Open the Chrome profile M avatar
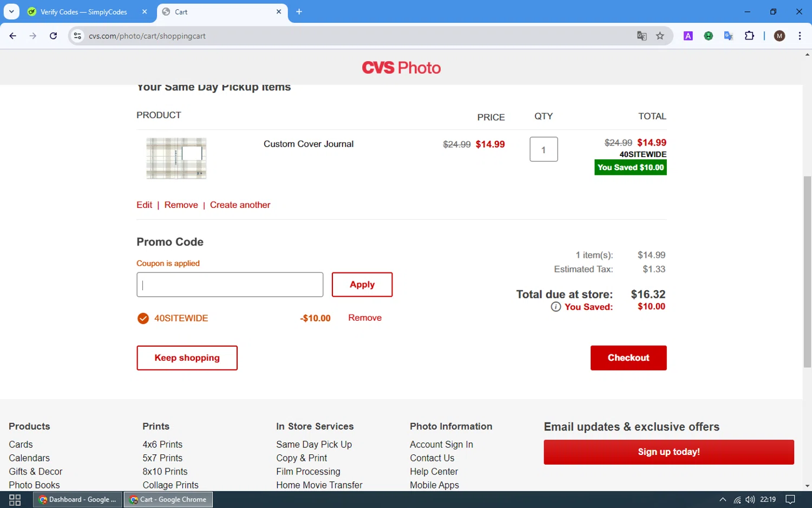 780,36
